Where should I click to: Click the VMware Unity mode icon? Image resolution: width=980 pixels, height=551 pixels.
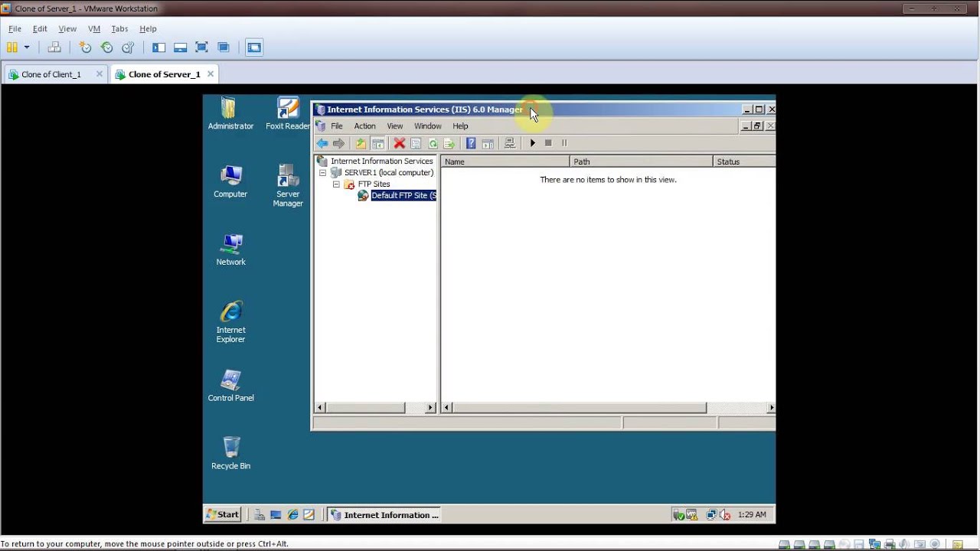point(223,47)
